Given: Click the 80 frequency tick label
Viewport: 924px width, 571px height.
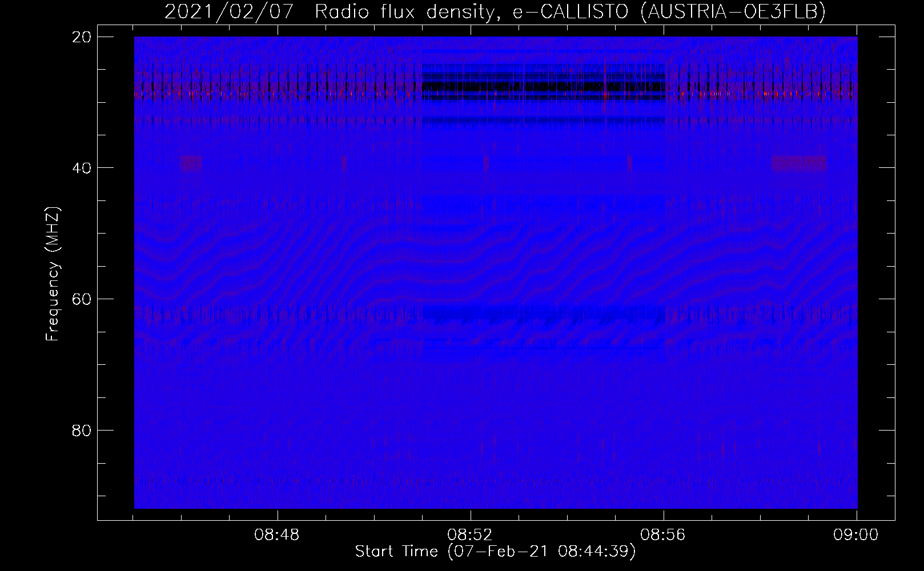Looking at the screenshot, I should tap(82, 430).
